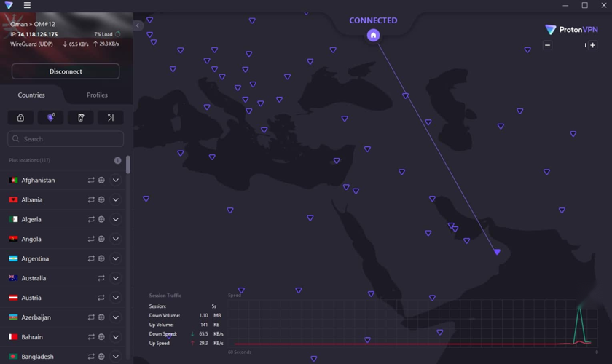The width and height of the screenshot is (612, 364).
Task: Click the Disconnect button
Action: click(66, 71)
